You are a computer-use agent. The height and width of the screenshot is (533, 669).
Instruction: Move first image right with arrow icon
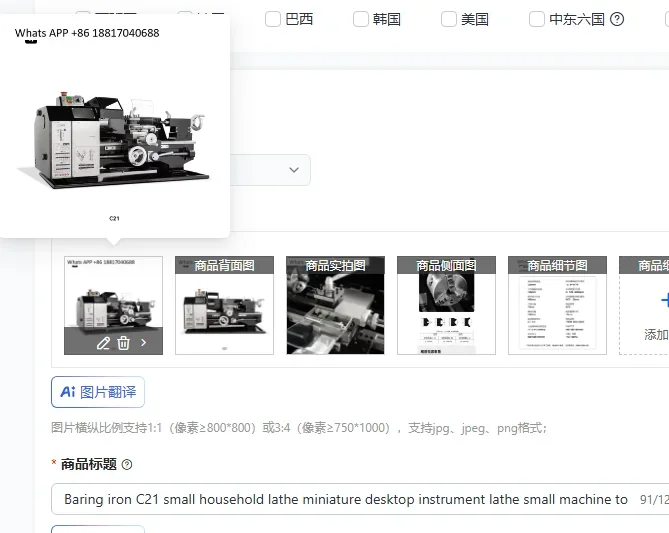click(x=144, y=343)
